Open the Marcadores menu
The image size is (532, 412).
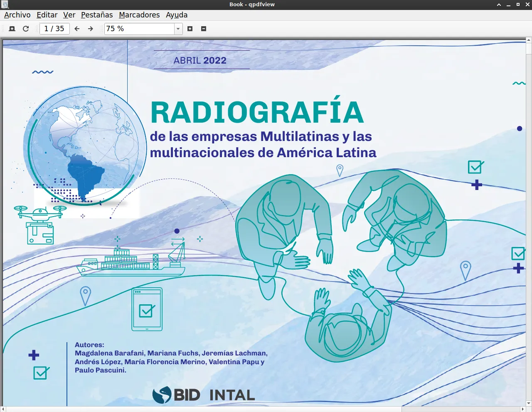(x=139, y=15)
